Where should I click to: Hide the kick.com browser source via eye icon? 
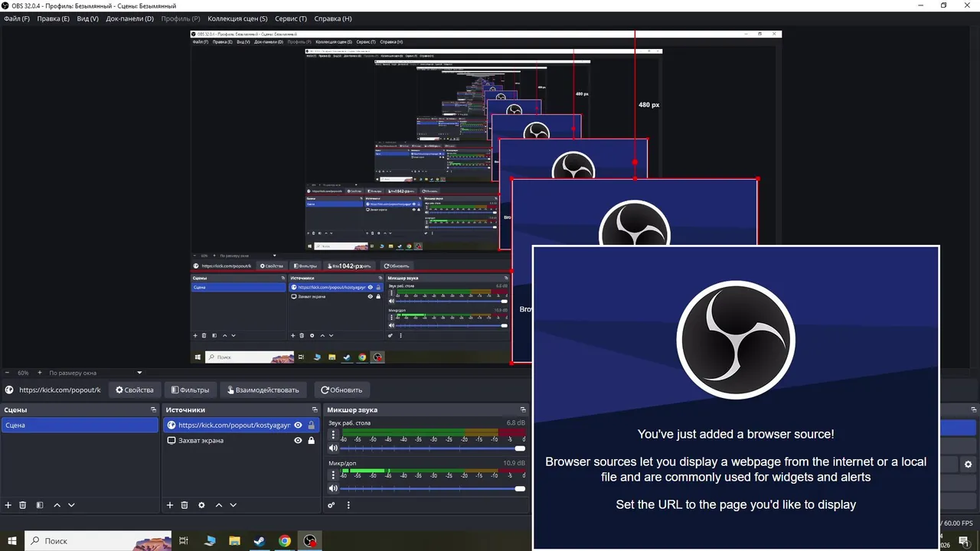point(298,425)
